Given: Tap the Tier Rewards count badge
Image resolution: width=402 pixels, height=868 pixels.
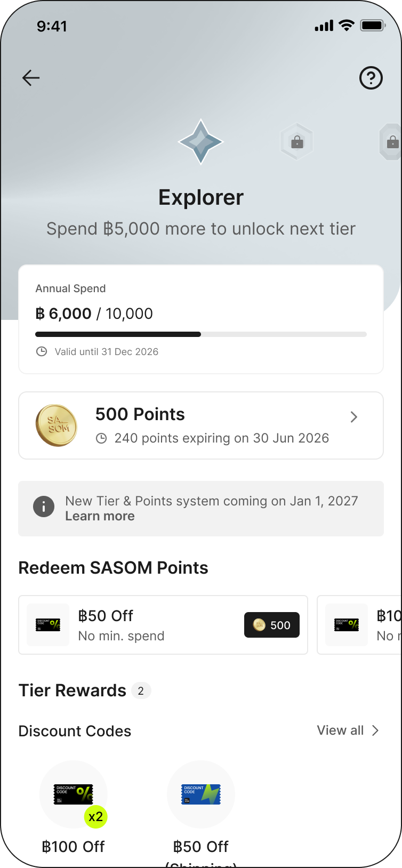Looking at the screenshot, I should tap(141, 691).
